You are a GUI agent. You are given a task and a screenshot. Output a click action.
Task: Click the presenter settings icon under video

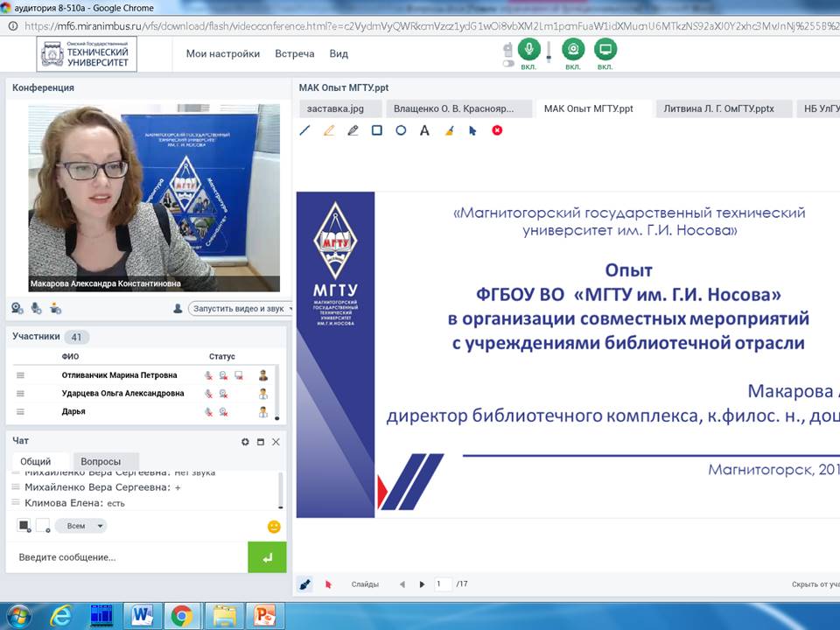click(56, 308)
